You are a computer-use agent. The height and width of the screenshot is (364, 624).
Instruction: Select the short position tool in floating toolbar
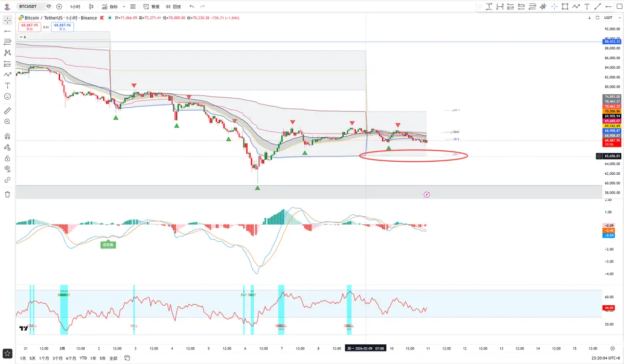click(x=521, y=6)
